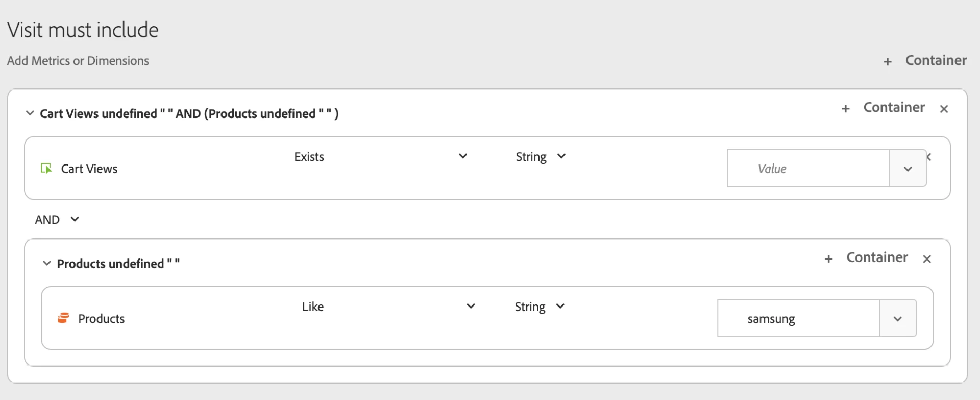Click the Cart Views Value input field
Screen dimensions: 980x400
(808, 169)
